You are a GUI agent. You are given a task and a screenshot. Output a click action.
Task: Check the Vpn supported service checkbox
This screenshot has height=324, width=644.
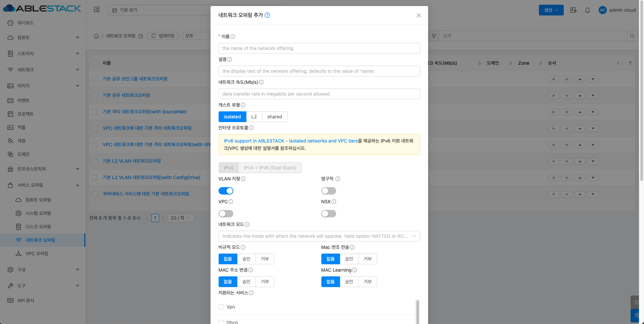(221, 307)
